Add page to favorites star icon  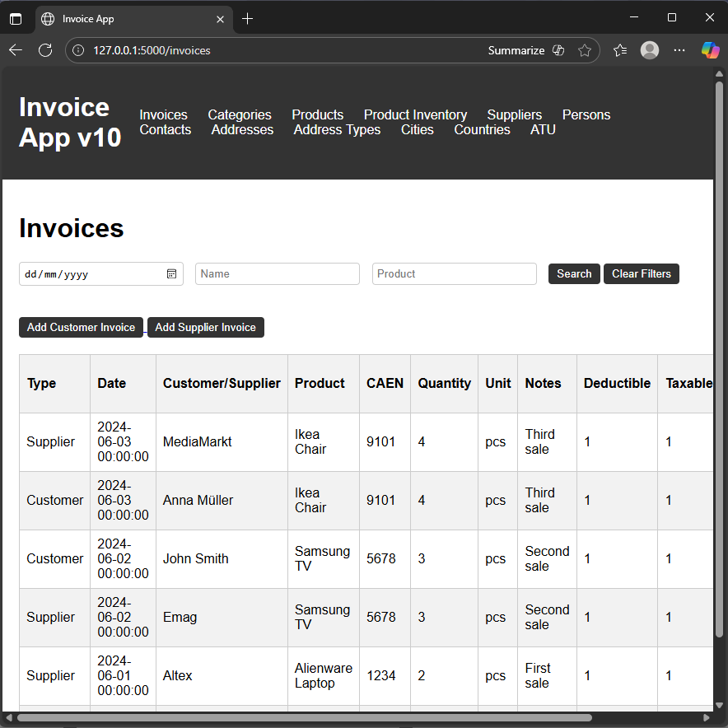point(585,50)
